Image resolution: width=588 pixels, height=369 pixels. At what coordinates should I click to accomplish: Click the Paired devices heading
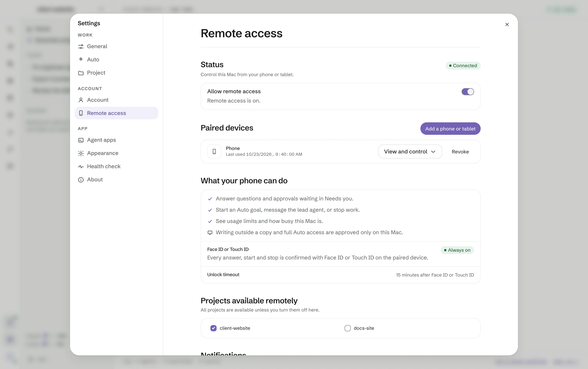(x=227, y=128)
